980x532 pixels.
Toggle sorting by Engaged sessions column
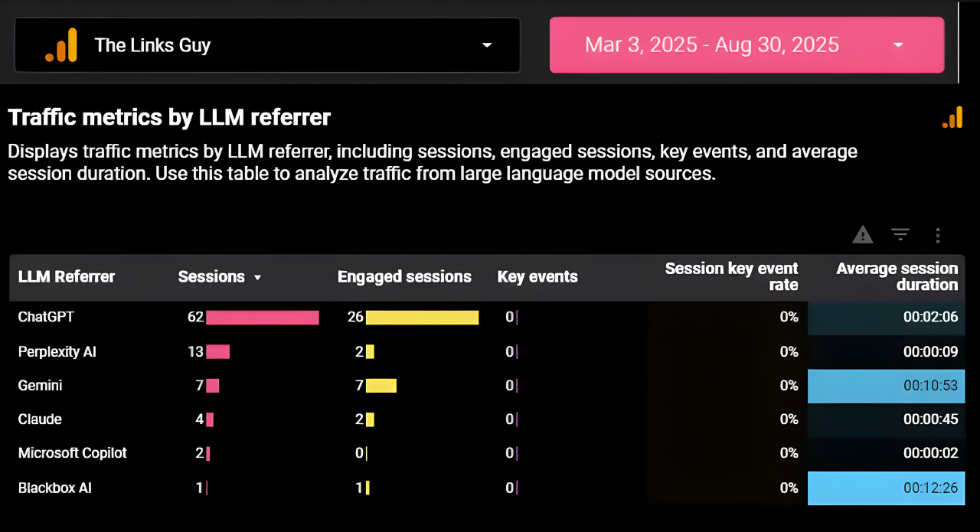click(404, 277)
